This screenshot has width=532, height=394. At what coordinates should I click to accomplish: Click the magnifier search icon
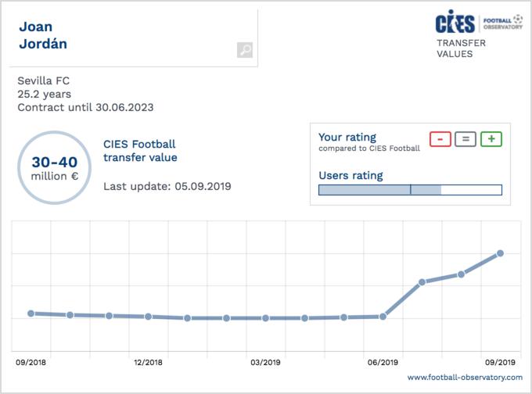[245, 50]
